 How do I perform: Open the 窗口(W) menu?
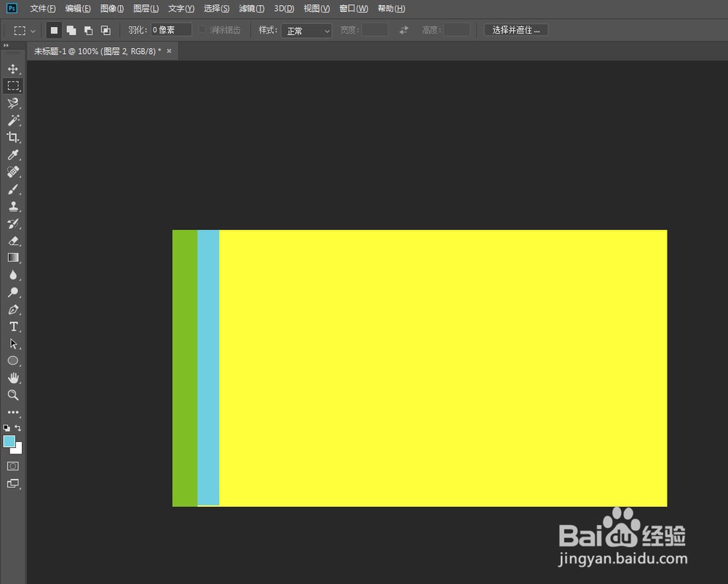354,8
